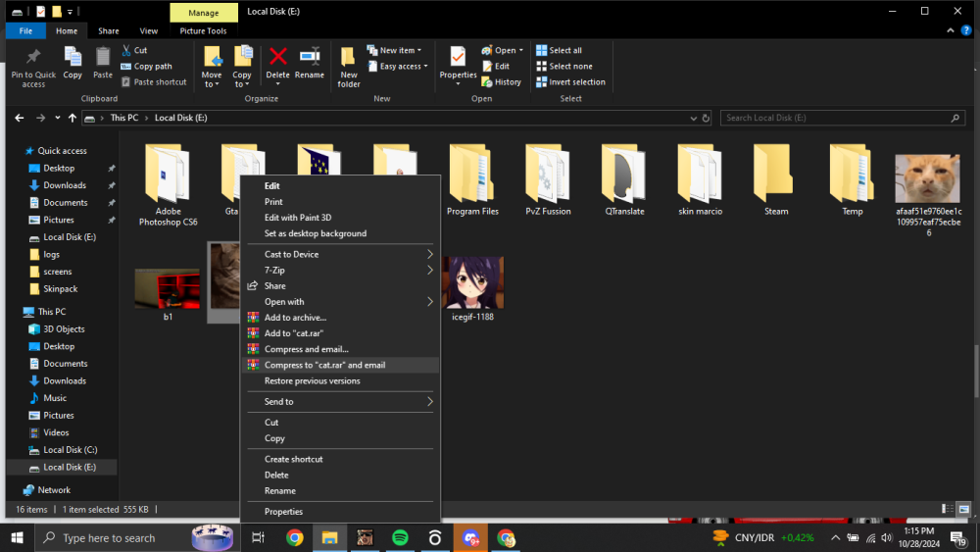Expand the Cast to Device submenu
This screenshot has height=552, width=980.
[x=341, y=255]
